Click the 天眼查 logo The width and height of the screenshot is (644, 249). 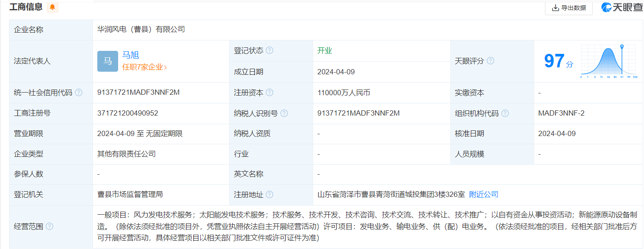click(621, 7)
